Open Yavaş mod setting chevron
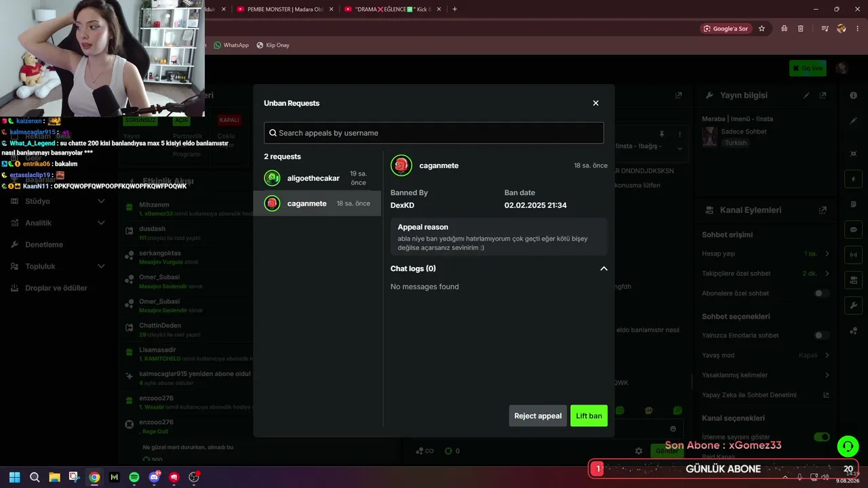This screenshot has height=488, width=868. [827, 355]
